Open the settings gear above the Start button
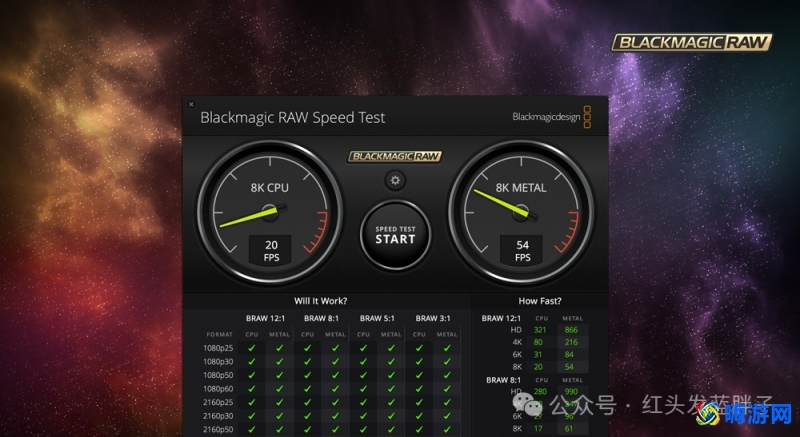 click(395, 180)
